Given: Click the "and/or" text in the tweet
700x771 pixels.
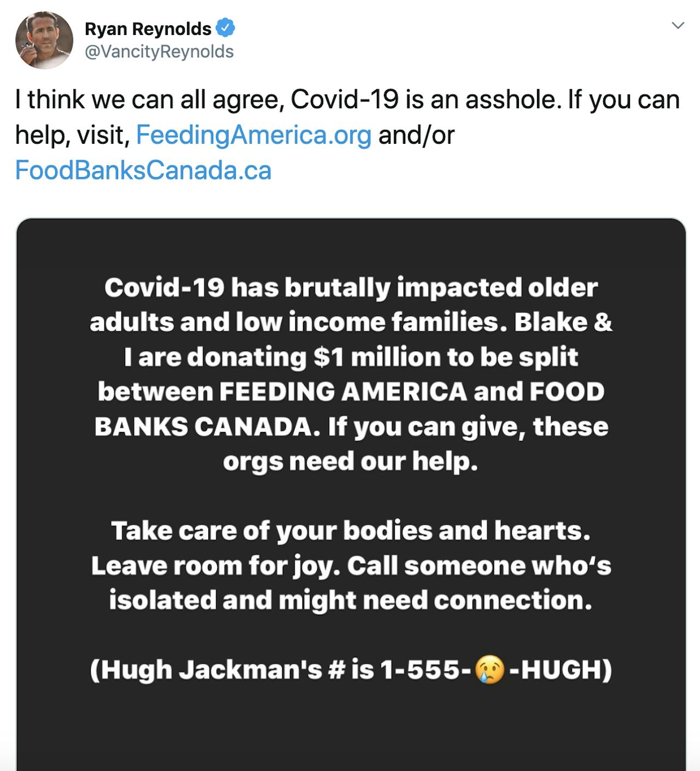Looking at the screenshot, I should click(x=416, y=135).
